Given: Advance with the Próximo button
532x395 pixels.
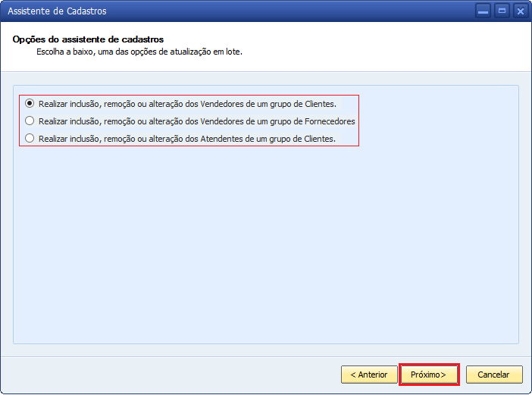Looking at the screenshot, I should tap(429, 375).
